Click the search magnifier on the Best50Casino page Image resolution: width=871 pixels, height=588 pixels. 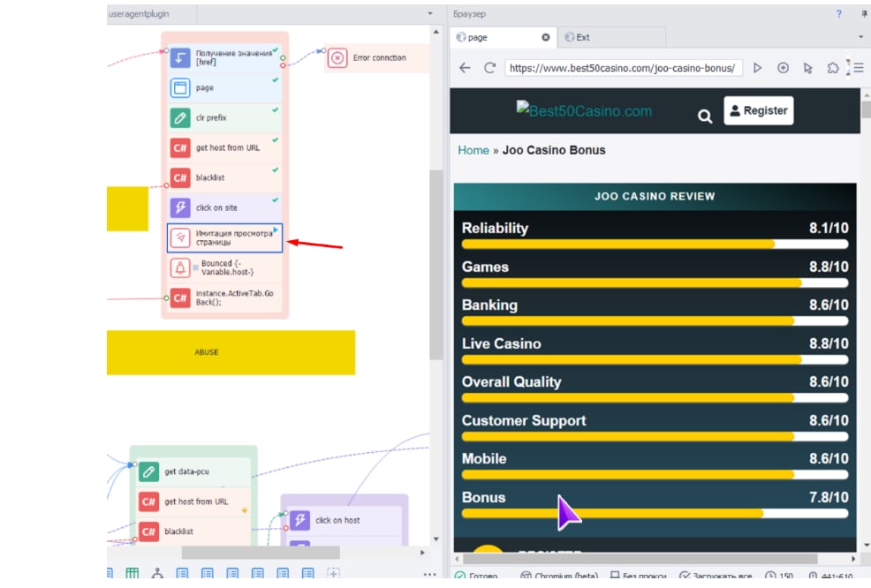704,116
